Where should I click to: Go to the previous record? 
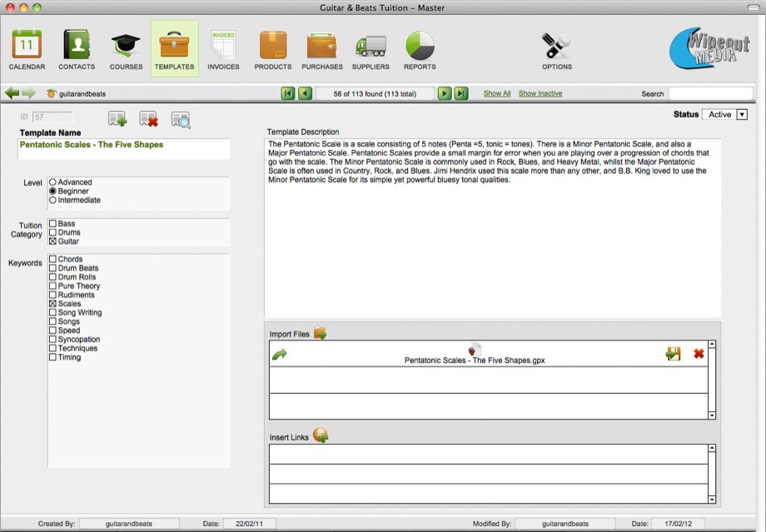(x=305, y=94)
